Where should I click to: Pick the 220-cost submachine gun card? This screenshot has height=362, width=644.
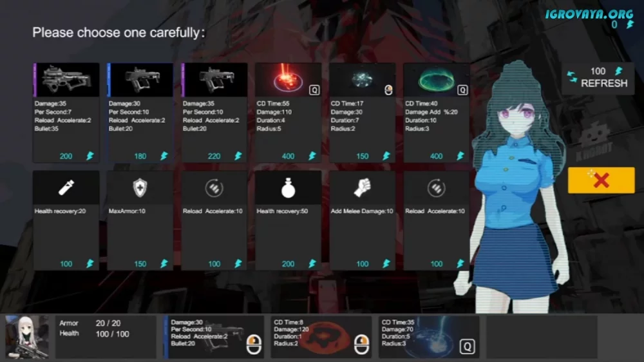(x=214, y=80)
